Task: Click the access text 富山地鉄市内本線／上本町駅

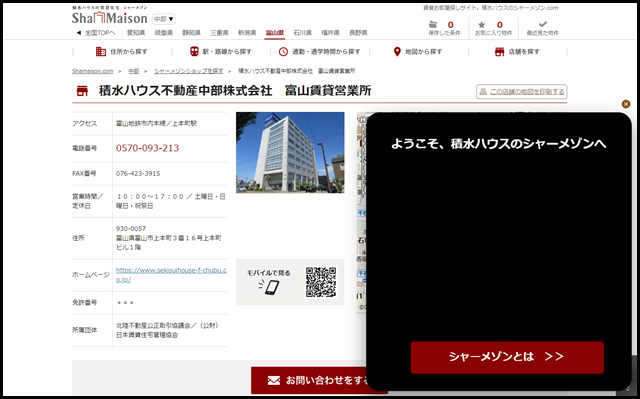Action: tap(156, 123)
